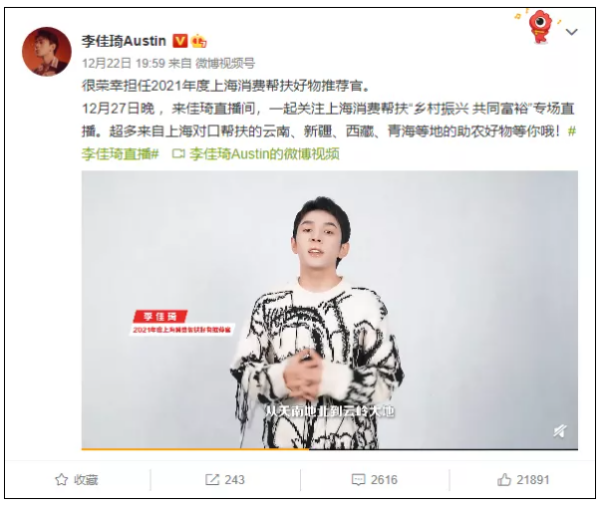Open the 李佳琦Austin profile avatar
The height and width of the screenshot is (505, 600).
coord(47,52)
